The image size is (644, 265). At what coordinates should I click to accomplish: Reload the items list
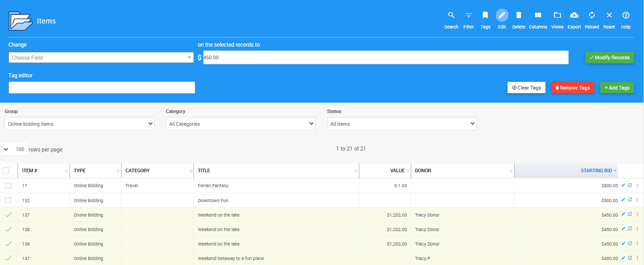tap(592, 15)
